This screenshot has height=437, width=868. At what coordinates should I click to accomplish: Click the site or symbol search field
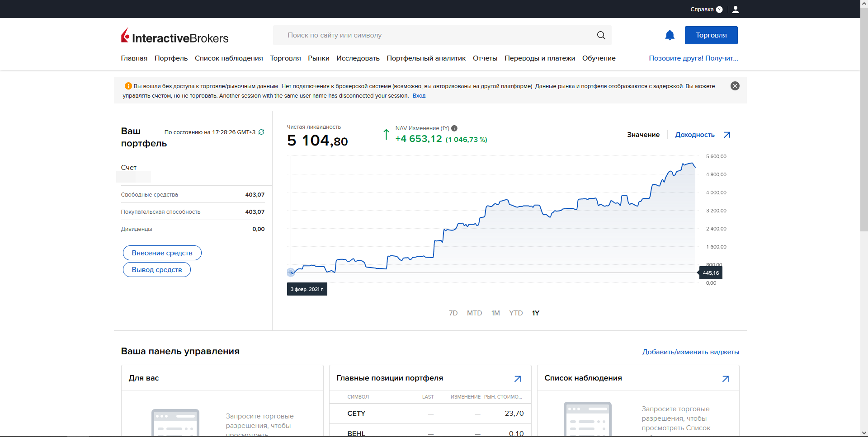coord(434,35)
